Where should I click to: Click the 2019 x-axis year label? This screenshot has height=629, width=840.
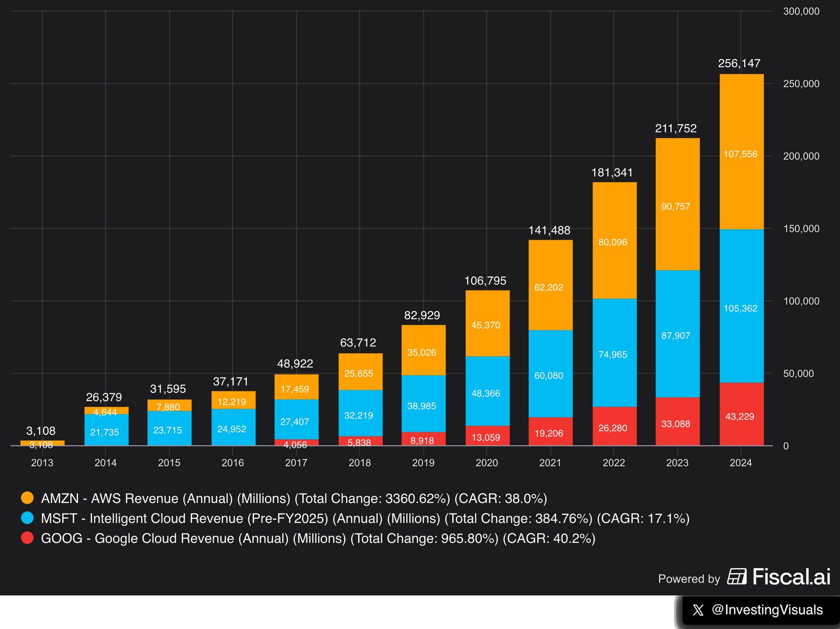[423, 463]
